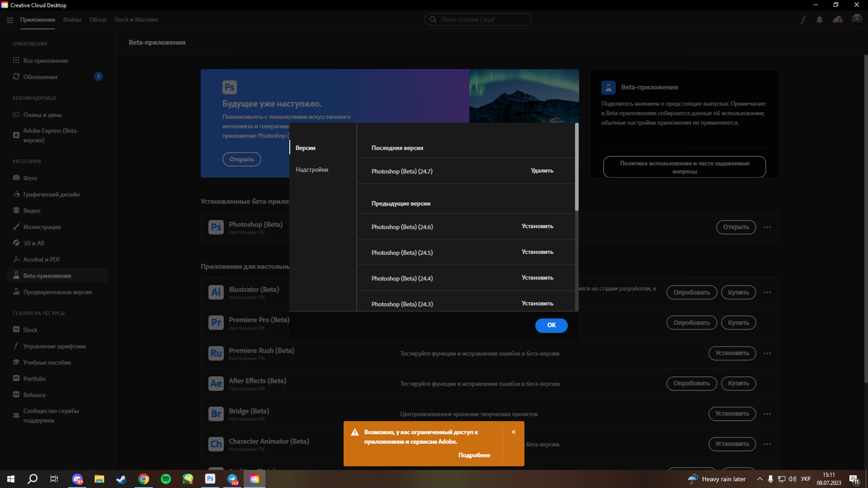This screenshot has height=488, width=868.
Task: Confirm the dialog with OK
Action: [552, 325]
